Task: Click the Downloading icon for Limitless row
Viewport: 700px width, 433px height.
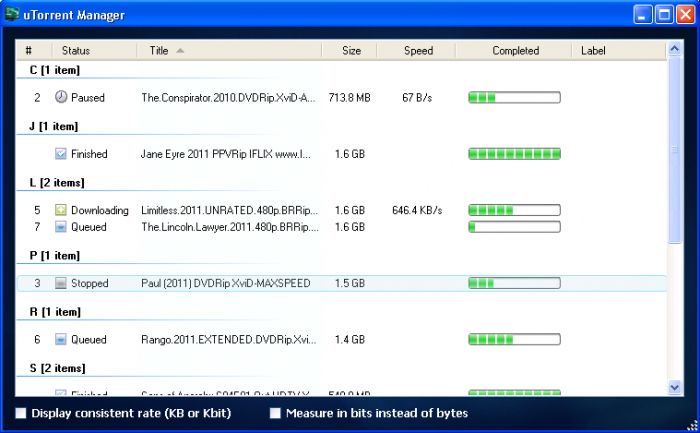Action: click(61, 210)
